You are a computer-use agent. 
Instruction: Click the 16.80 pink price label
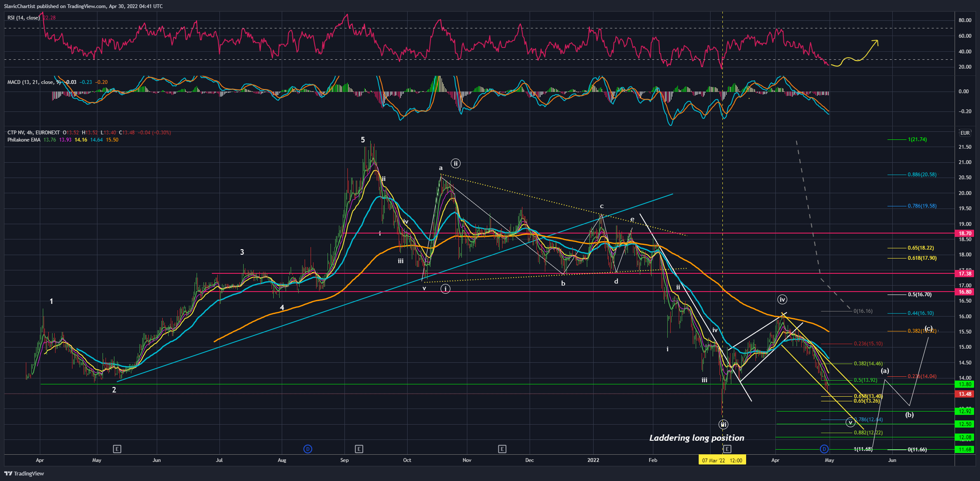pyautogui.click(x=965, y=292)
